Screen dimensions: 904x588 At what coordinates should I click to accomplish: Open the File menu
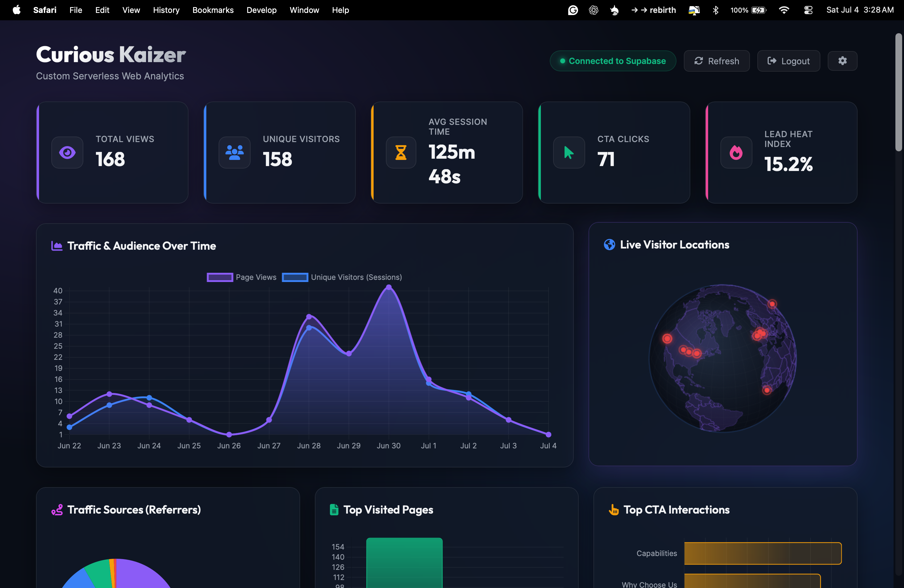(76, 10)
